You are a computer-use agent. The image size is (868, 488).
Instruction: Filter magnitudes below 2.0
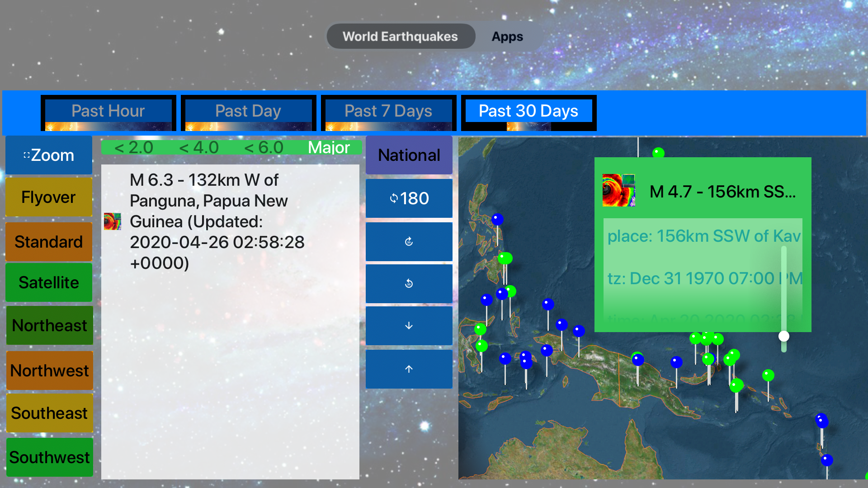[134, 147]
